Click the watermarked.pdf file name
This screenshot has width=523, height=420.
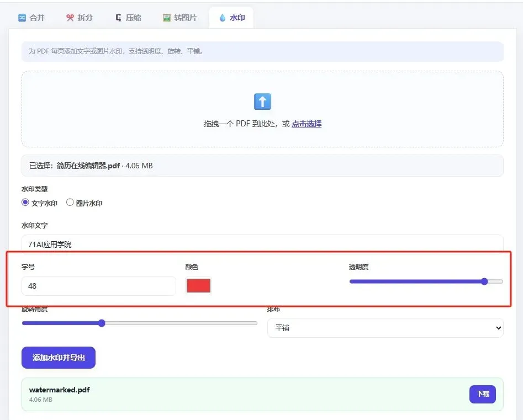[x=60, y=390]
